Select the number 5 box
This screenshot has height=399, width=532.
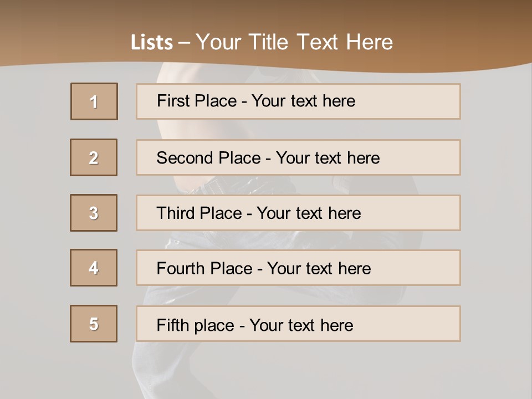[x=94, y=324]
